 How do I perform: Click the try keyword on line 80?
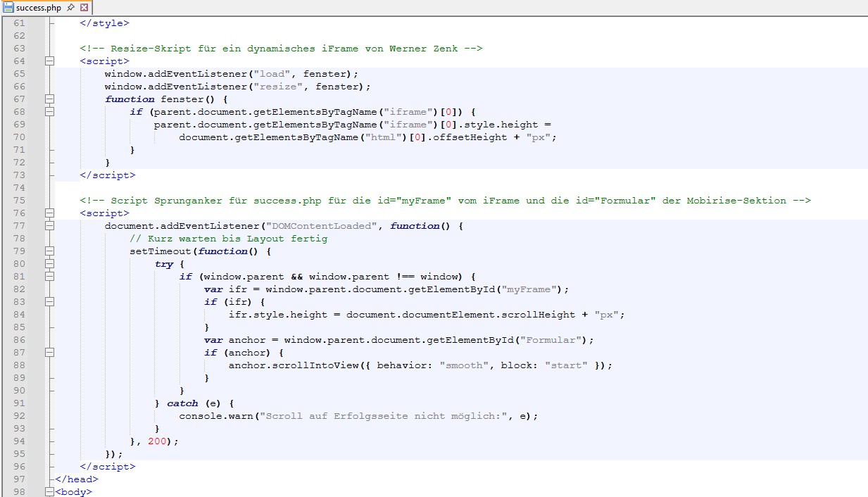pyautogui.click(x=164, y=264)
